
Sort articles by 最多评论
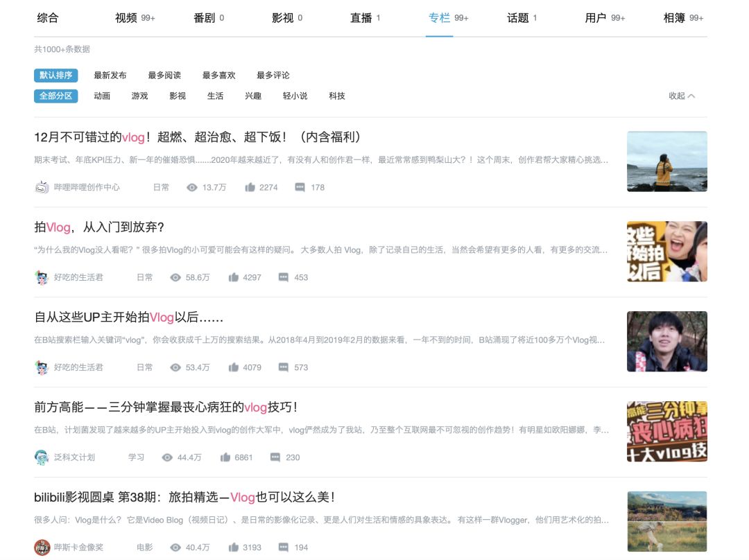point(273,76)
